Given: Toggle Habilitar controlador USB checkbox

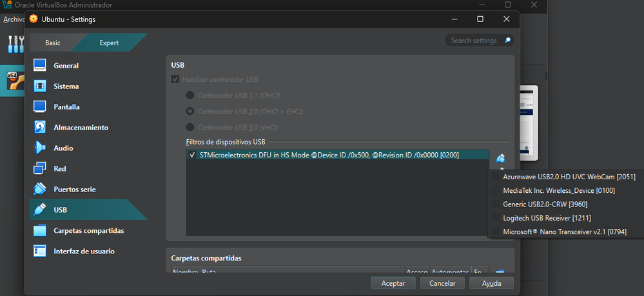Looking at the screenshot, I should 175,79.
